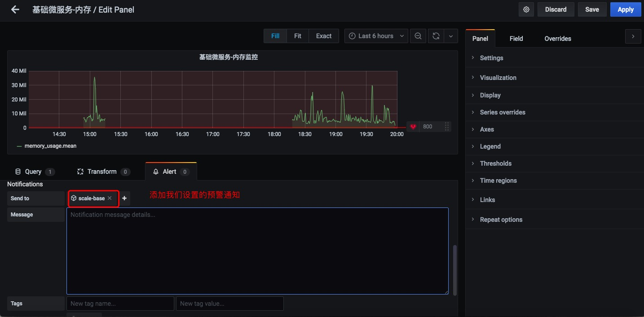This screenshot has width=644, height=317.
Task: Click the New tag value field
Action: [229, 304]
